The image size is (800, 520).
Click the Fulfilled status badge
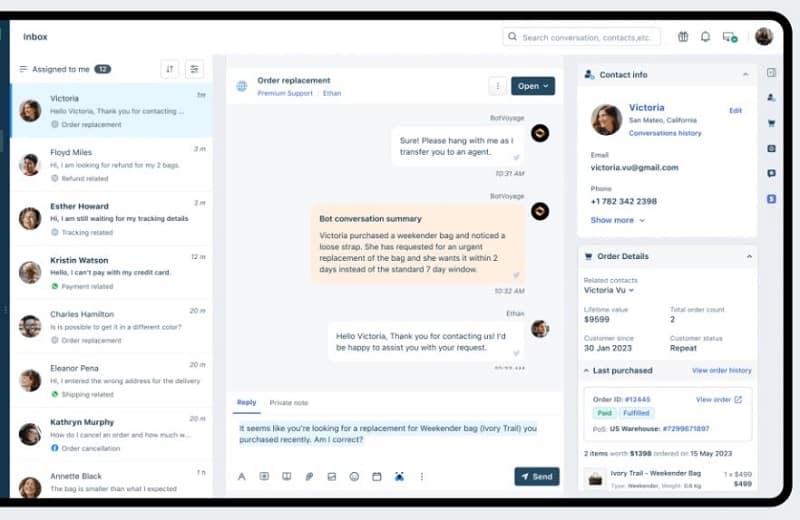pos(636,413)
